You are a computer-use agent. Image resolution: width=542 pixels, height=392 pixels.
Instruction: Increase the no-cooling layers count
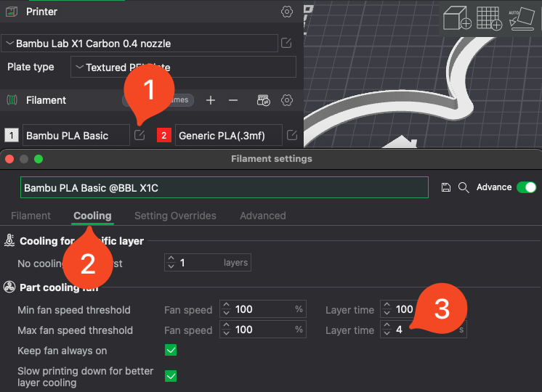coord(171,258)
